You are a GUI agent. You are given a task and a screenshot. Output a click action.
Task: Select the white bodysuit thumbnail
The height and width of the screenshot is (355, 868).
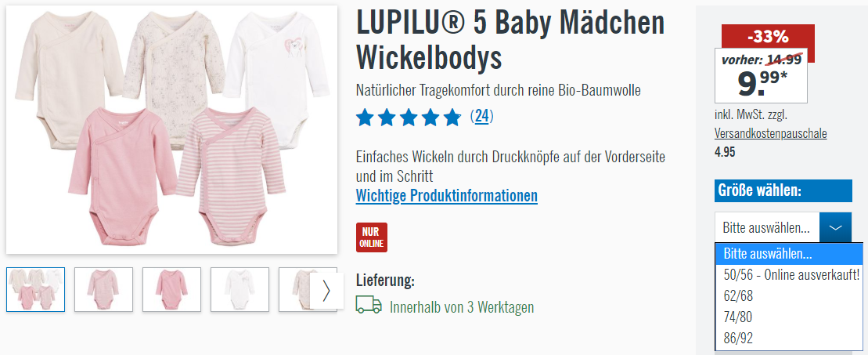[240, 289]
